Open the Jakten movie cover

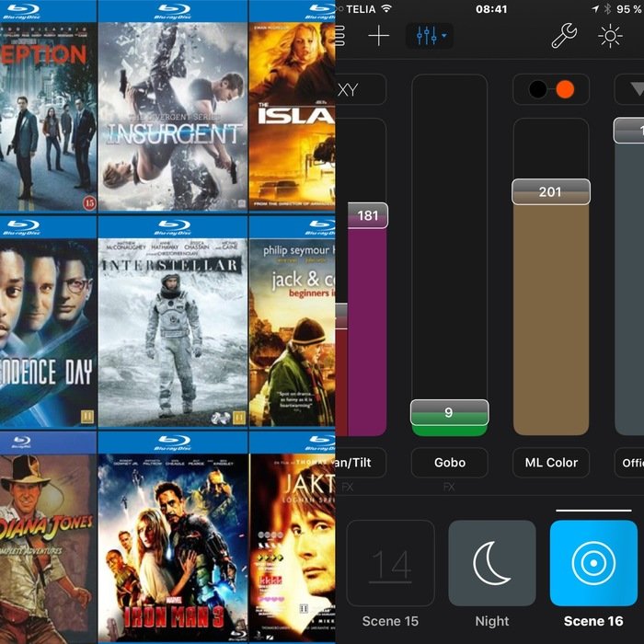(x=293, y=537)
